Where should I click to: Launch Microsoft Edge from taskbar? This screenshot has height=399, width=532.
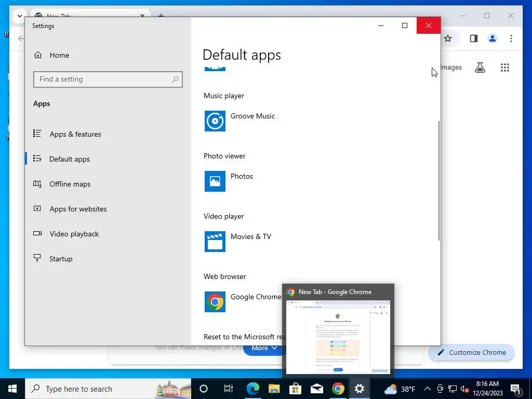point(253,389)
